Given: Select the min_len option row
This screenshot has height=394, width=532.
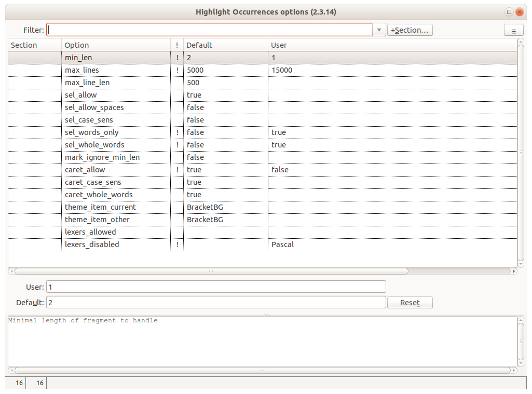Looking at the screenshot, I should click(x=263, y=58).
